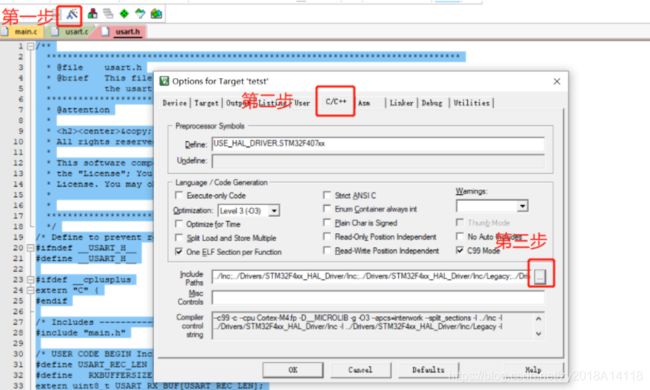The width and height of the screenshot is (650, 390).
Task: Switch to the main.c editor tab
Action: [21, 31]
